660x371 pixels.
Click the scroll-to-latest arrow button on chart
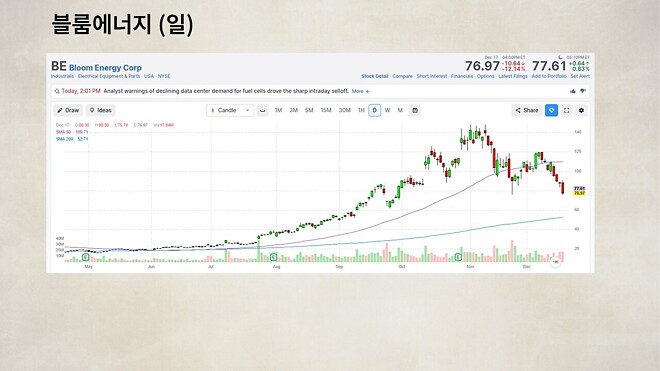pyautogui.click(x=555, y=262)
